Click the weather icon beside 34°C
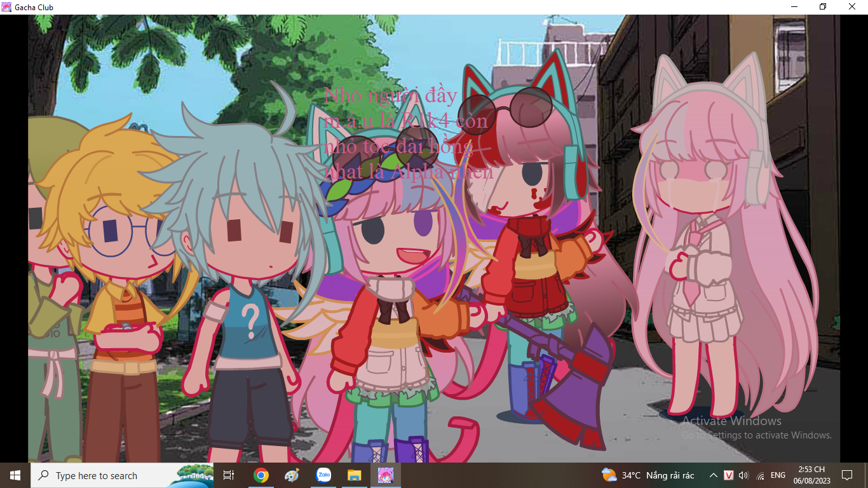The width and height of the screenshot is (868, 488). (609, 475)
